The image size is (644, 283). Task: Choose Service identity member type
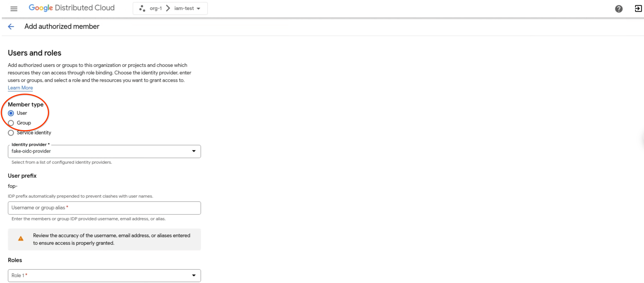click(11, 133)
